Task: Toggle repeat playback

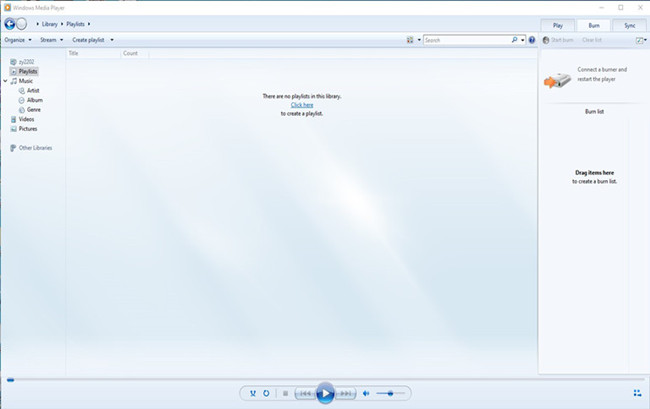Action: (x=266, y=393)
